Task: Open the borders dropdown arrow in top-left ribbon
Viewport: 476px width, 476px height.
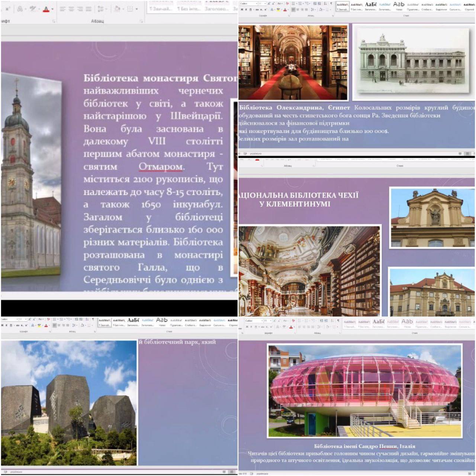Action: pyautogui.click(x=136, y=9)
